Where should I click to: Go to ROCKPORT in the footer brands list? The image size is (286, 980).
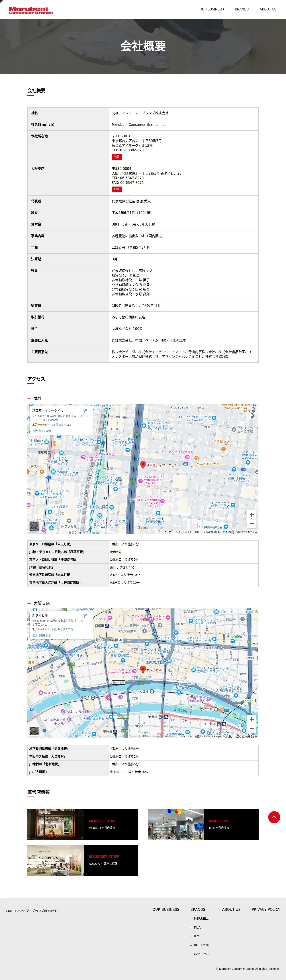tap(202, 945)
